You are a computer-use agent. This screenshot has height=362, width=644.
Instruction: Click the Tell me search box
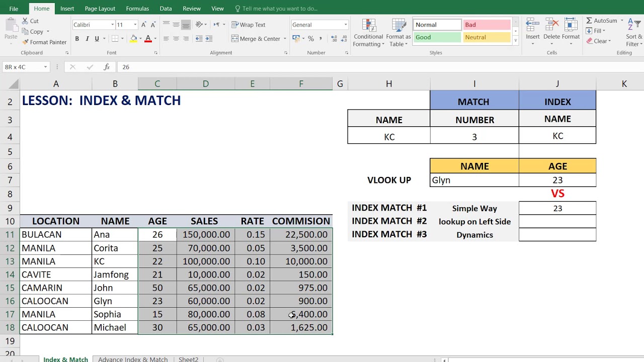tap(280, 9)
